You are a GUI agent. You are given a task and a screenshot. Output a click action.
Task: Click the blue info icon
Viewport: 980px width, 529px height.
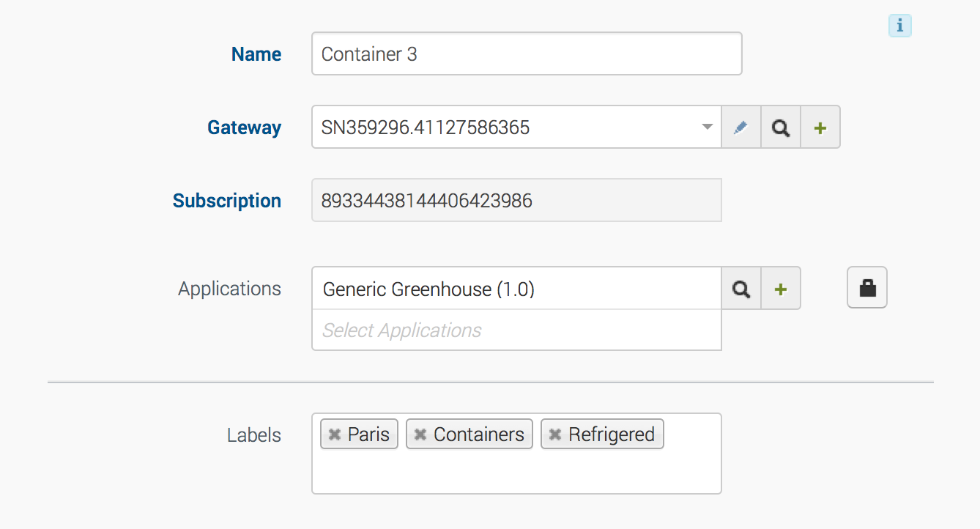(899, 26)
